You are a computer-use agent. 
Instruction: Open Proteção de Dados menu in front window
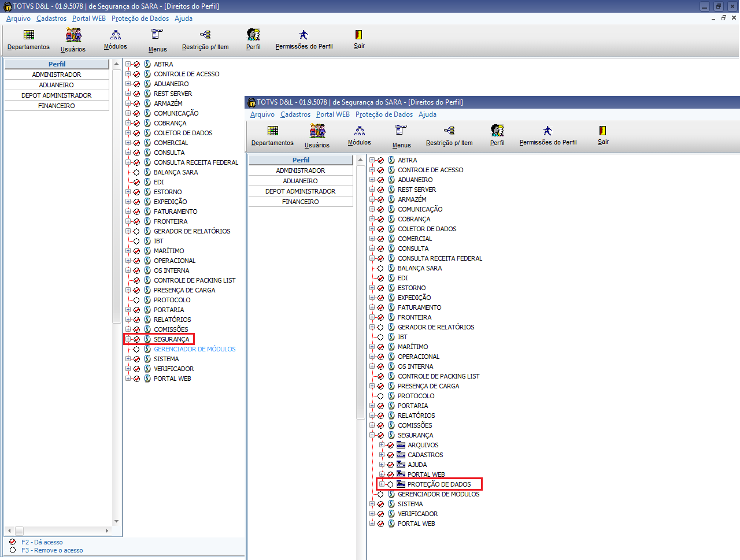click(384, 114)
